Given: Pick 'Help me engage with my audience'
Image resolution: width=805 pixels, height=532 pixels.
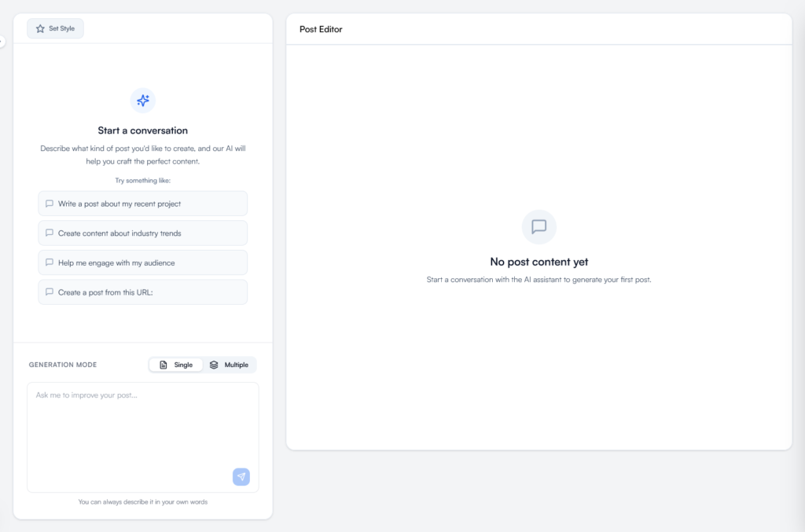Looking at the screenshot, I should coord(142,262).
